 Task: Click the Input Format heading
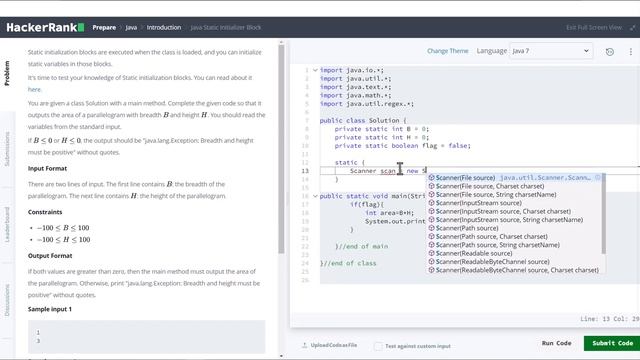[x=47, y=168]
